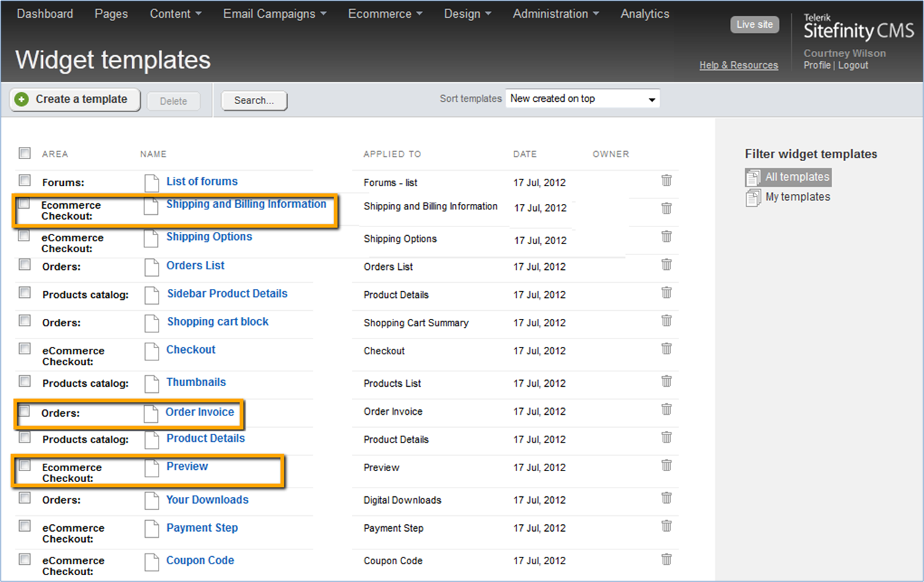Open the Help & Resources link
The image size is (924, 582).
pos(738,65)
